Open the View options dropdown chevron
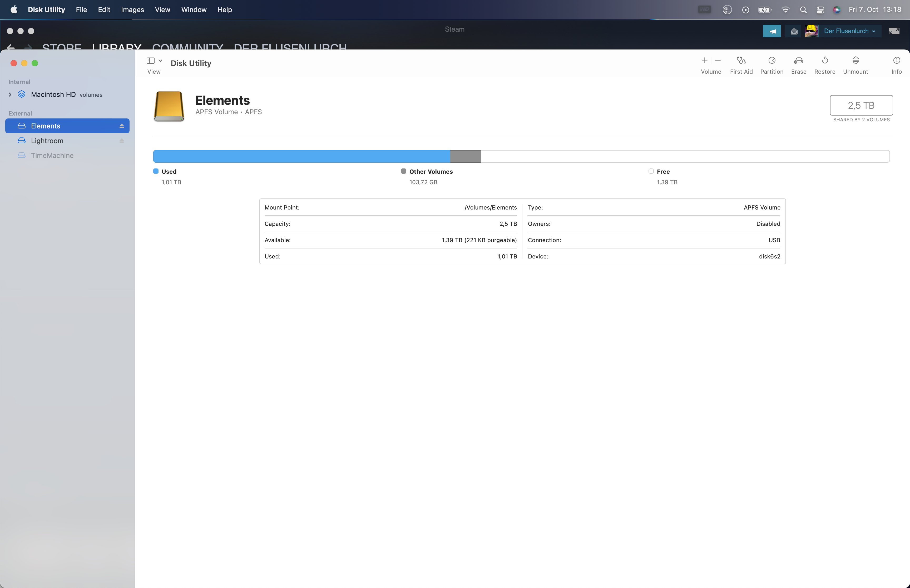Image resolution: width=910 pixels, height=588 pixels. [x=160, y=61]
